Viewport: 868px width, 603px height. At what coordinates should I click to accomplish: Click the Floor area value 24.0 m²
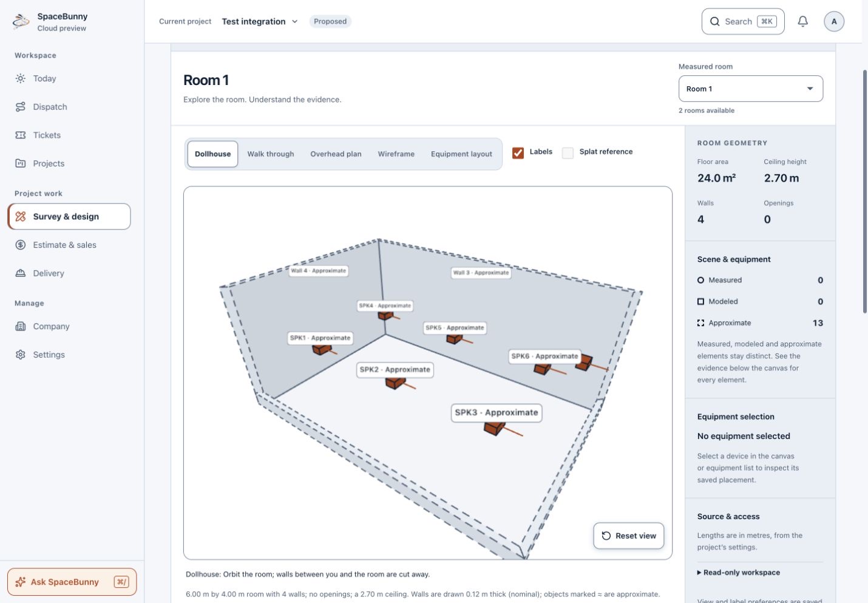(x=716, y=179)
